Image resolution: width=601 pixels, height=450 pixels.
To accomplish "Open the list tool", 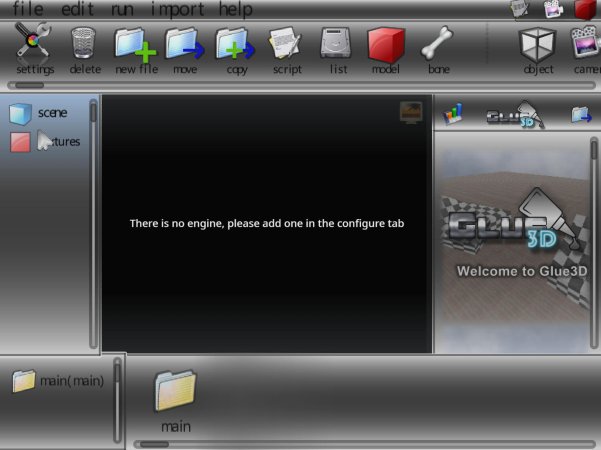I will (x=336, y=46).
